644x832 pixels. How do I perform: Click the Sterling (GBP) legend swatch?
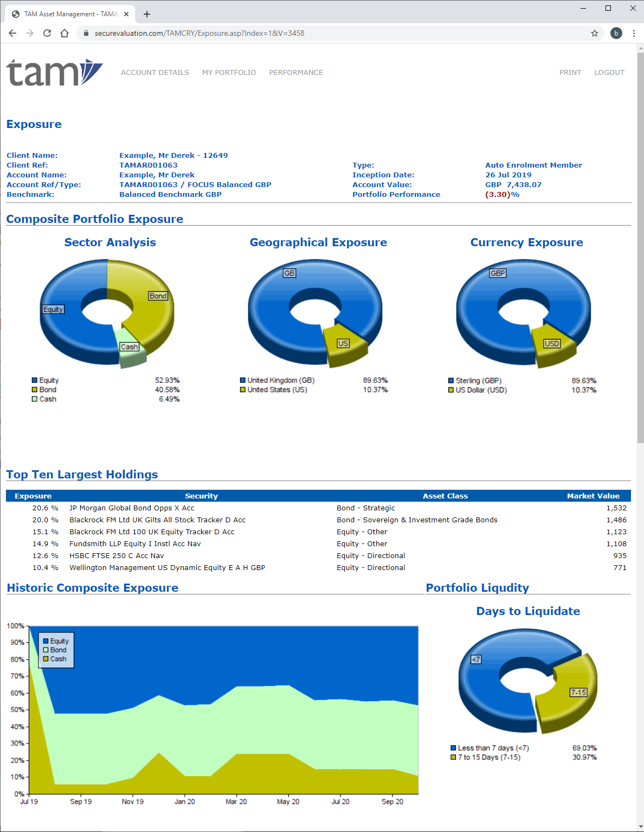451,381
